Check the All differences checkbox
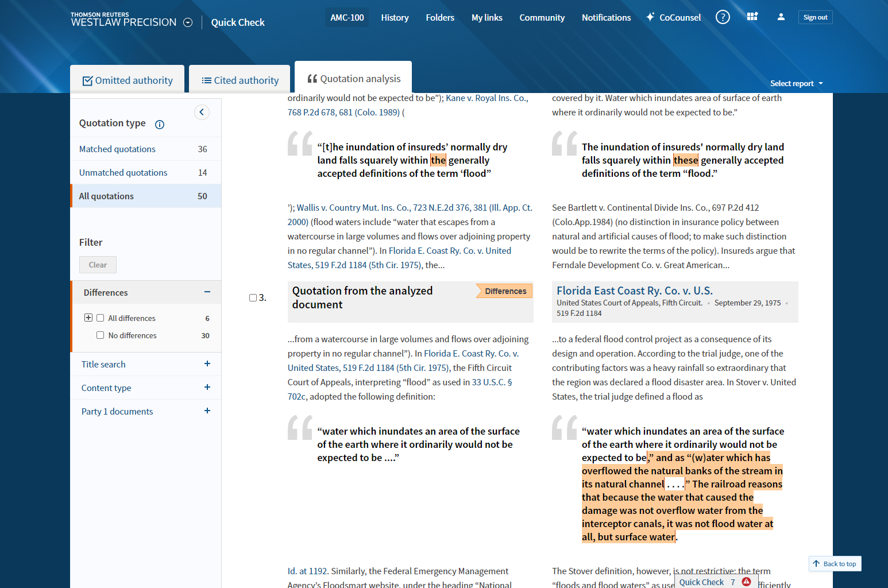Image resolution: width=888 pixels, height=588 pixels. point(101,318)
